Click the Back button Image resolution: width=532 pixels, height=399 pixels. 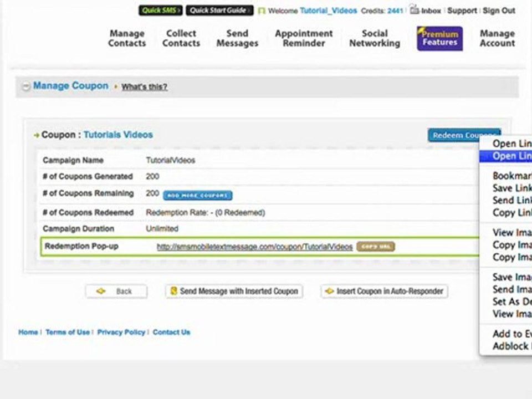[x=116, y=291]
